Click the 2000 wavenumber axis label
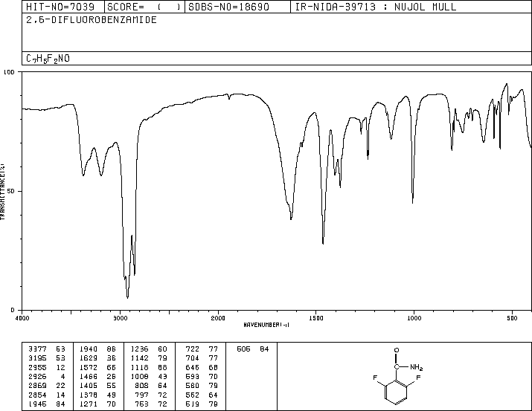The image size is (532, 411). (x=218, y=318)
